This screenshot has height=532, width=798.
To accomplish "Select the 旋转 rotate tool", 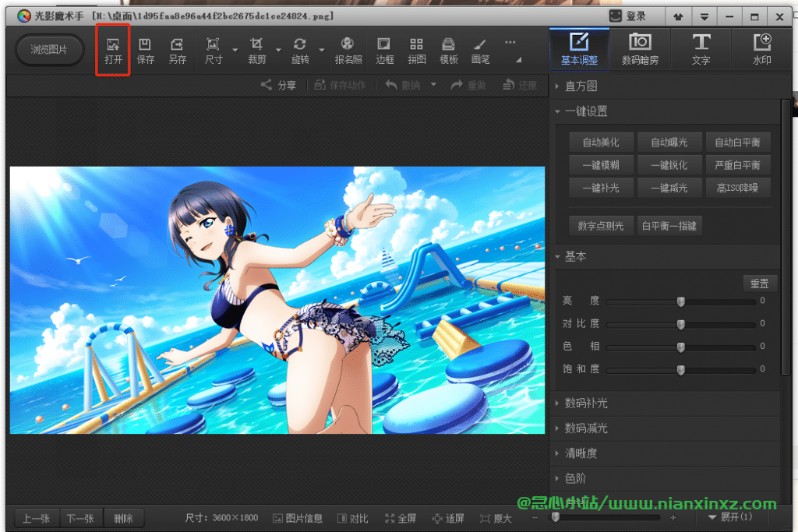I will (300, 51).
